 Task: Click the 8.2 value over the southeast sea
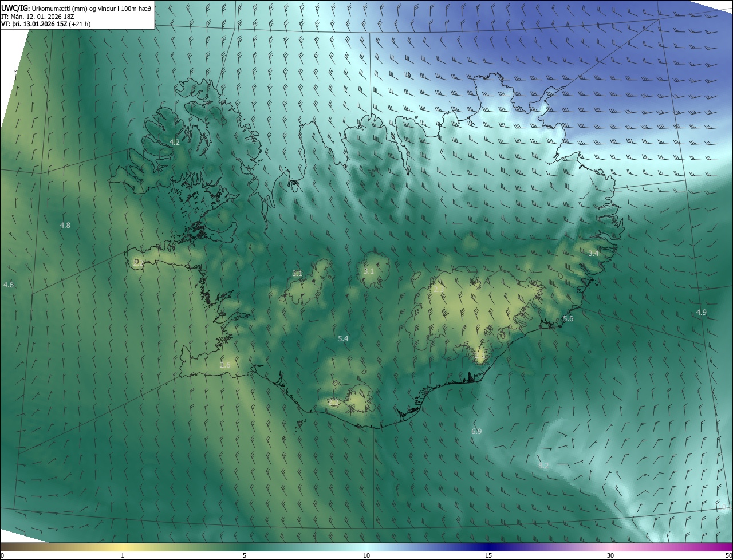(x=543, y=466)
